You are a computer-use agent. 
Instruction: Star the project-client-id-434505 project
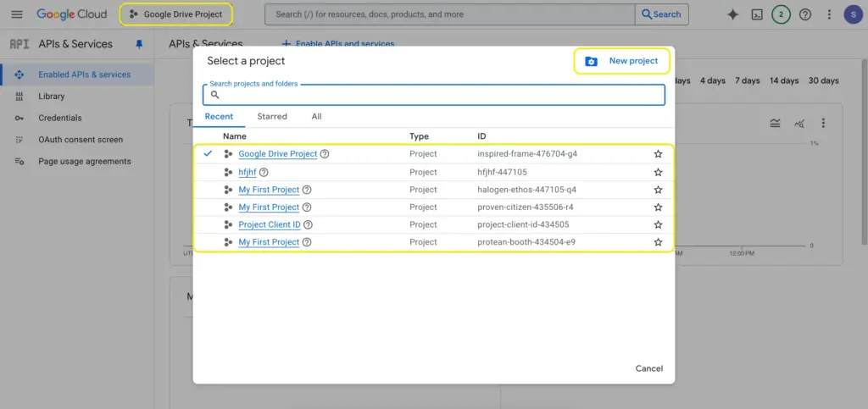[658, 224]
